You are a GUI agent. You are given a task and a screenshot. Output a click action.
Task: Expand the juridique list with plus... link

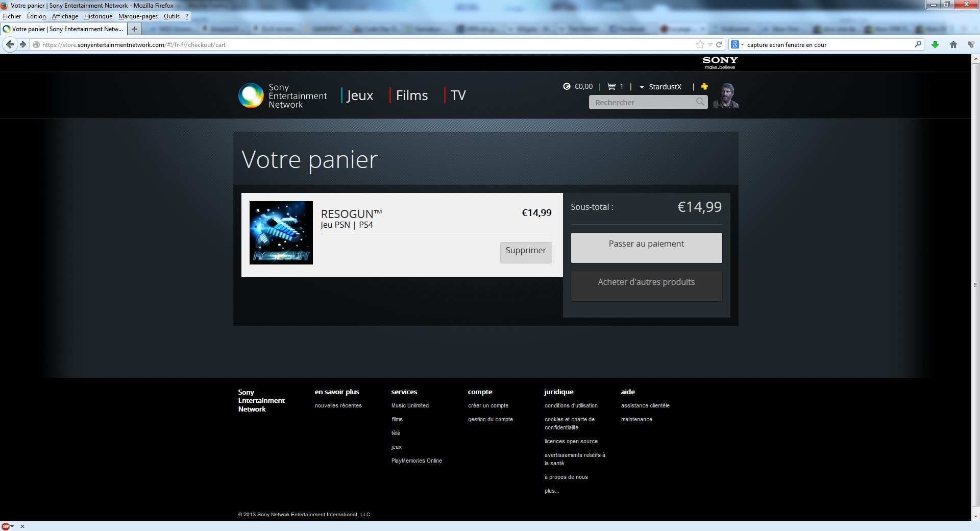point(552,491)
